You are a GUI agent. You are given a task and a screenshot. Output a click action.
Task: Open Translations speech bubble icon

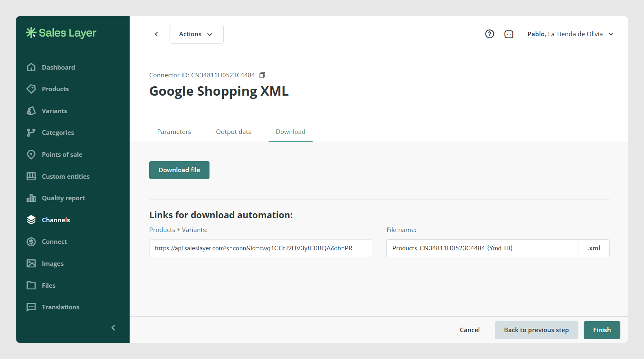click(31, 307)
